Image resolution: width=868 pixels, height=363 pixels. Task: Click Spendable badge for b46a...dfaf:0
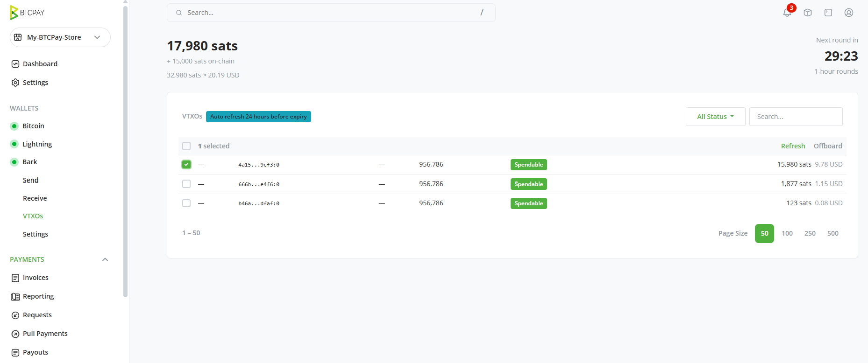(528, 203)
